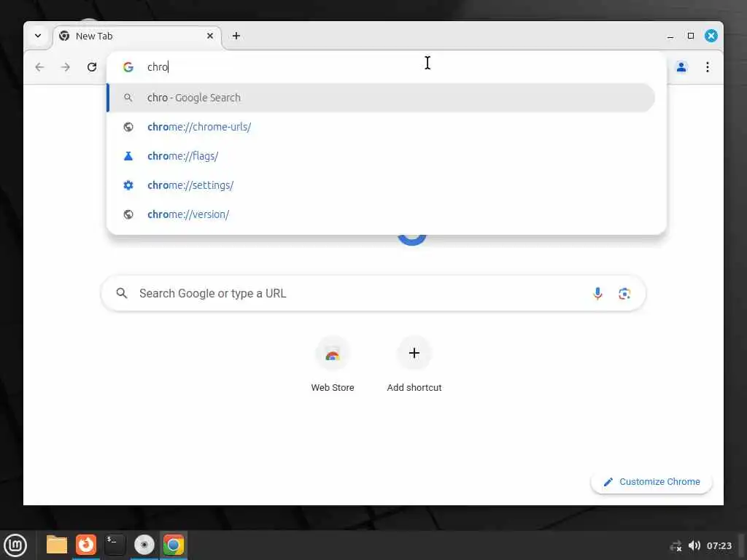Select the New Tab tab
This screenshot has height=560, width=747.
tap(137, 36)
